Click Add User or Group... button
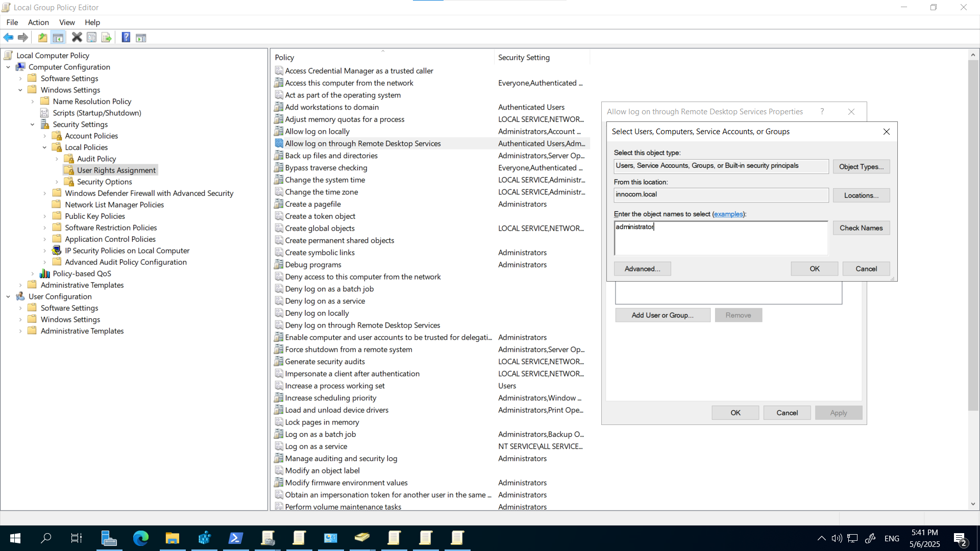The width and height of the screenshot is (980, 551). tap(663, 315)
